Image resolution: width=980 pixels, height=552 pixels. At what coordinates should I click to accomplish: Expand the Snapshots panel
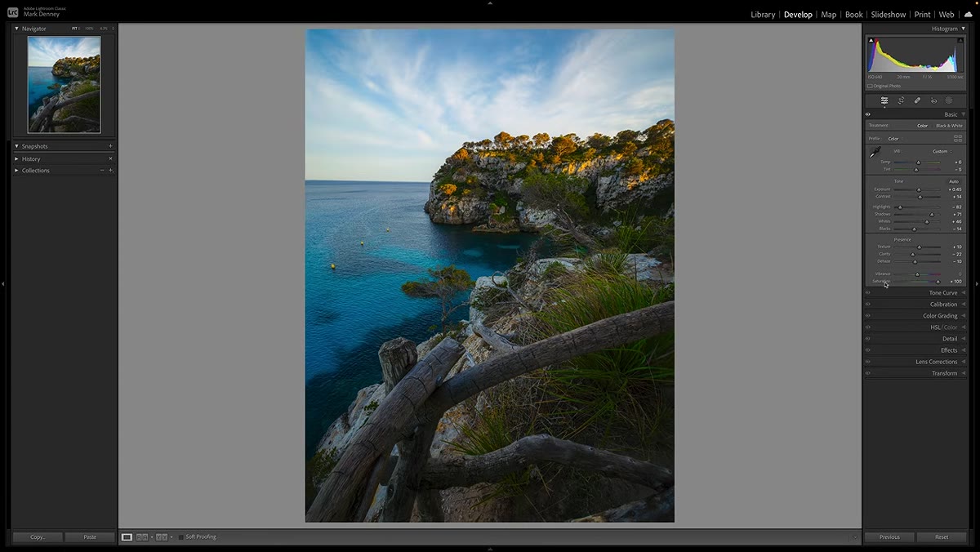17,146
